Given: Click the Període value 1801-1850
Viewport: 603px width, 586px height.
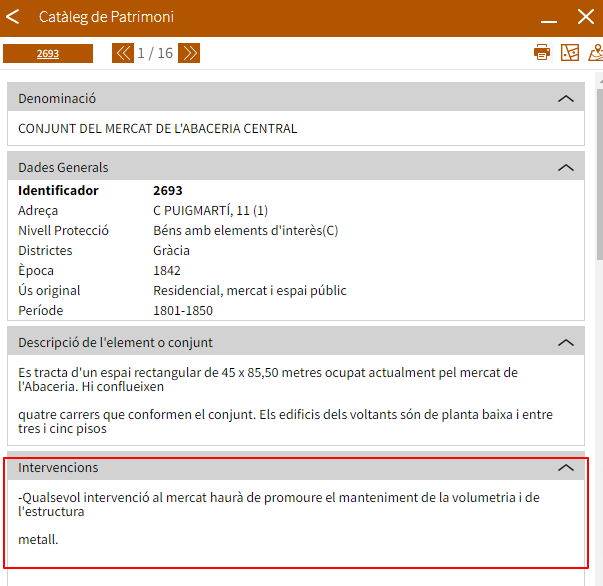Looking at the screenshot, I should click(x=183, y=311).
